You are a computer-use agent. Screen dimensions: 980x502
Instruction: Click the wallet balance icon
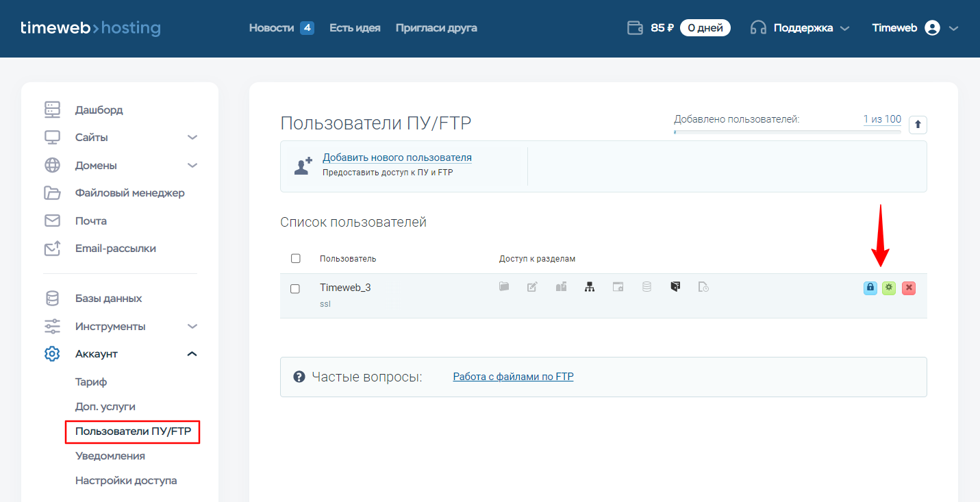pyautogui.click(x=635, y=28)
